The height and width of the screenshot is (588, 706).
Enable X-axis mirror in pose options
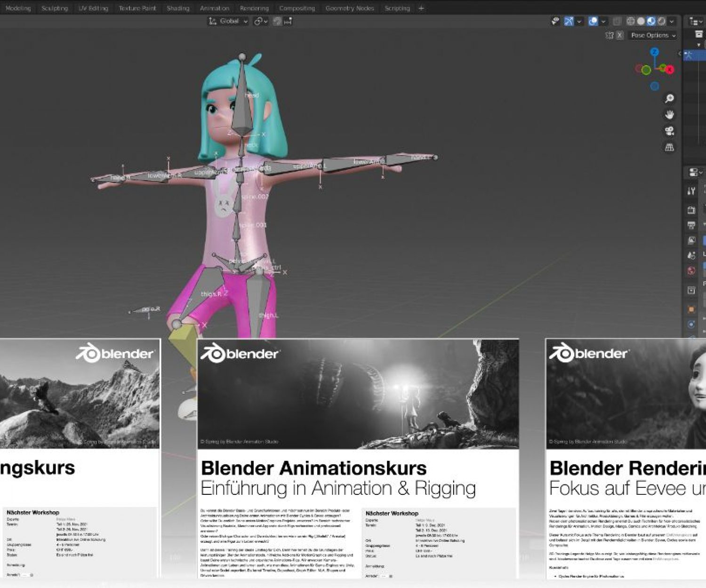click(620, 35)
